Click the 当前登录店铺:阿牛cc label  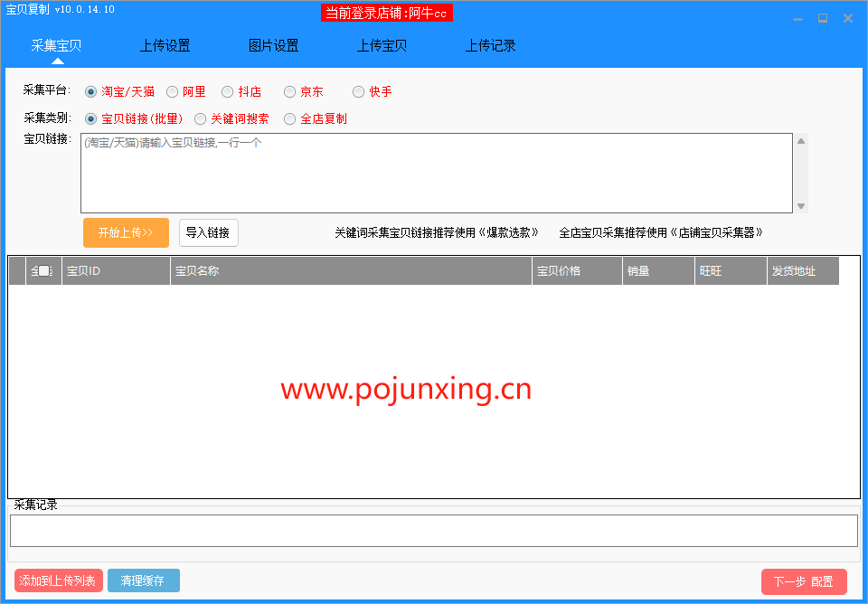tap(386, 14)
